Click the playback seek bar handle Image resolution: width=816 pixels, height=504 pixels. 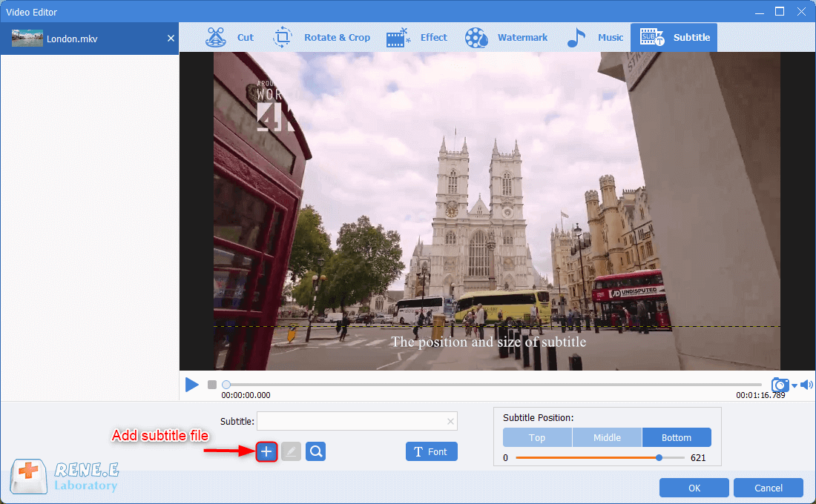pos(226,385)
